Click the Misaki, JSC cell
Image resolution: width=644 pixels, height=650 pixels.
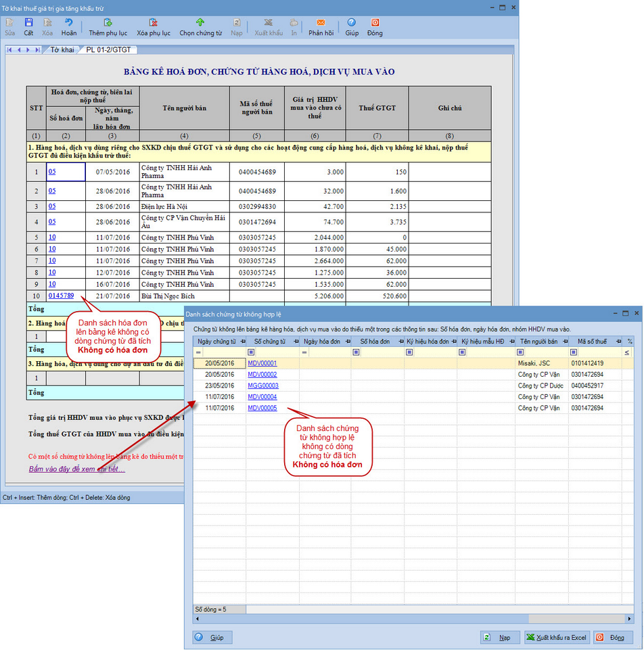point(542,363)
